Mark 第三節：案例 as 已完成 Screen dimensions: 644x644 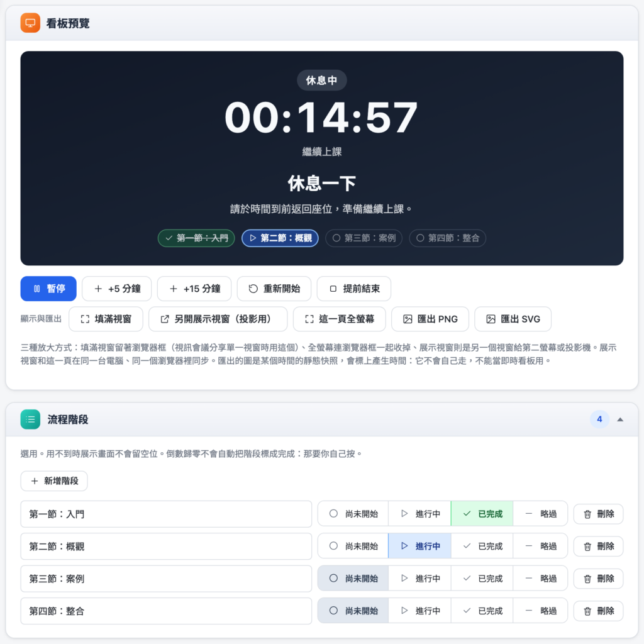[x=482, y=579]
